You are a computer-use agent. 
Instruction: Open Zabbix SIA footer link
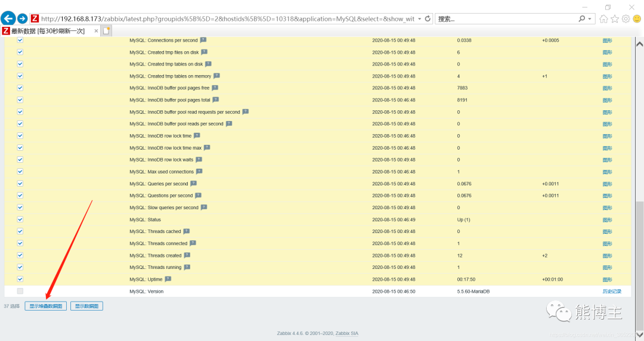tap(346, 333)
